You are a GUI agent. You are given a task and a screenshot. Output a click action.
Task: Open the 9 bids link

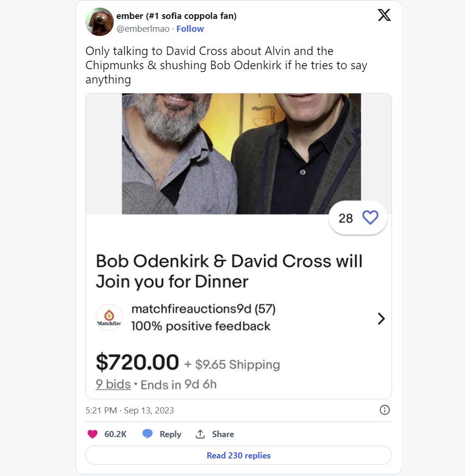coord(113,384)
